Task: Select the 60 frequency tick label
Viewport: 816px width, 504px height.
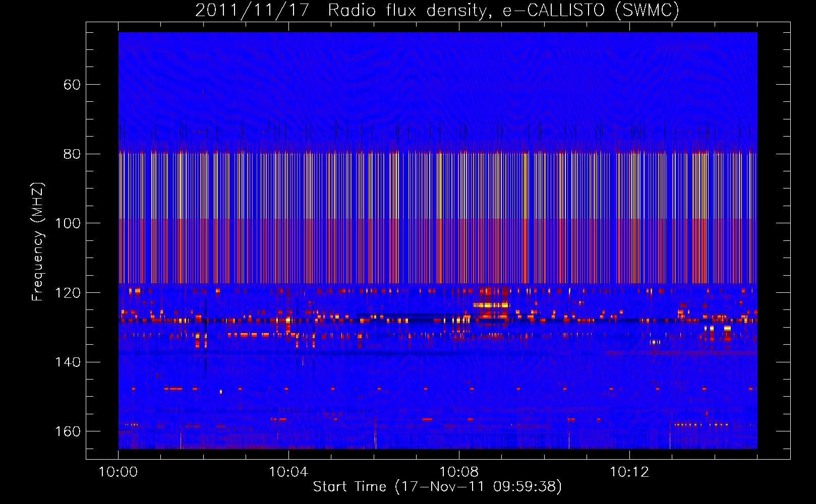Action: [x=72, y=85]
